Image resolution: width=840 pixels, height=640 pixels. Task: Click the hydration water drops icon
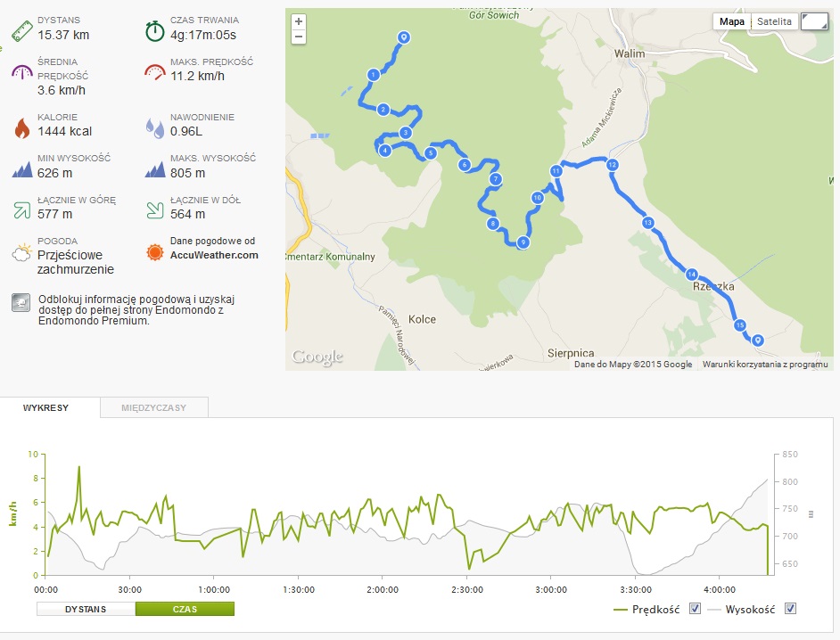[155, 127]
